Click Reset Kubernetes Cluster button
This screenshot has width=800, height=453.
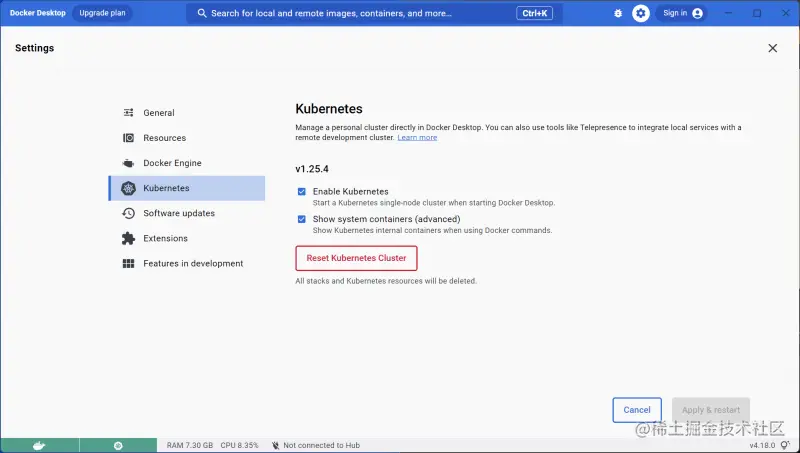point(356,258)
